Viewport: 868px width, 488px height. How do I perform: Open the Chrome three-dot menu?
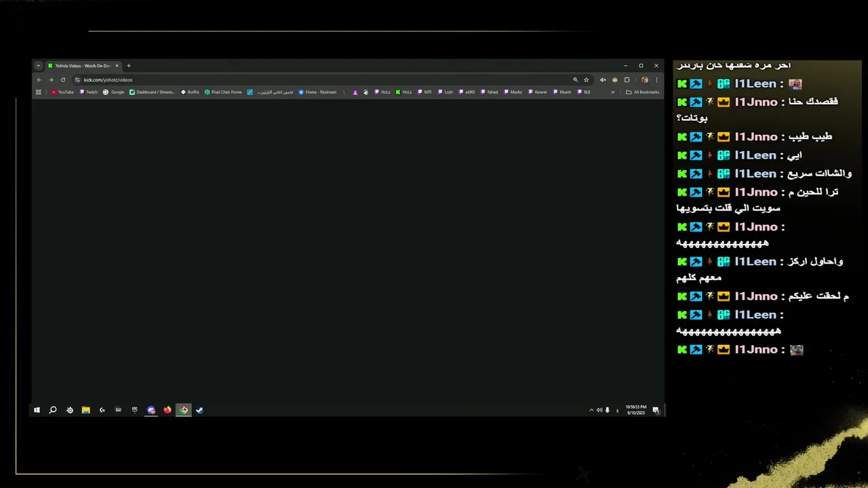click(x=656, y=80)
